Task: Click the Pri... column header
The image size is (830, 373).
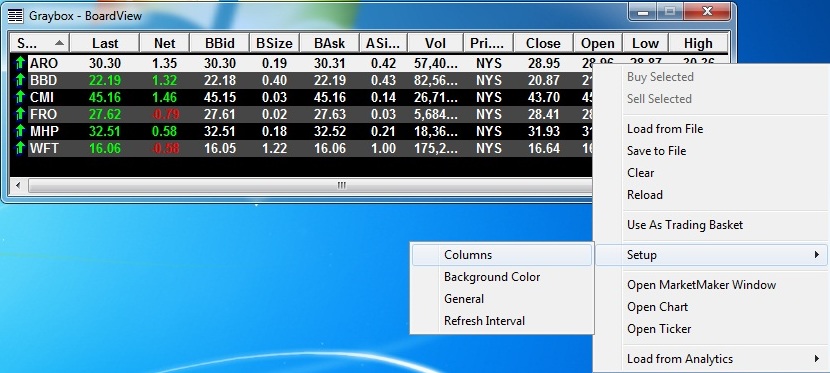Action: [488, 43]
